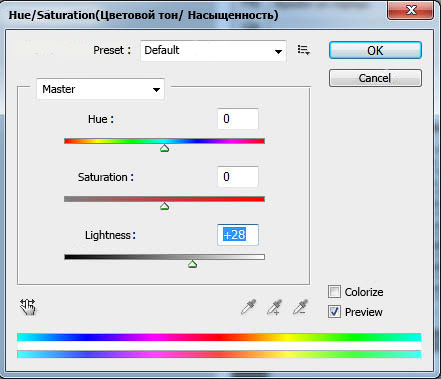The height and width of the screenshot is (379, 441).
Task: Click in the Saturation value field
Action: tap(238, 177)
